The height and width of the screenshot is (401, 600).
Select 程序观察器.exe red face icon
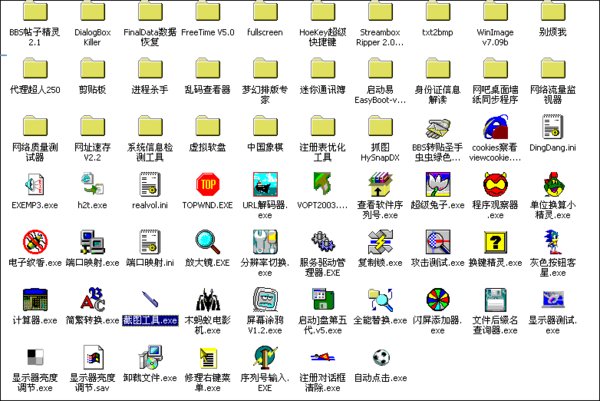(x=495, y=185)
